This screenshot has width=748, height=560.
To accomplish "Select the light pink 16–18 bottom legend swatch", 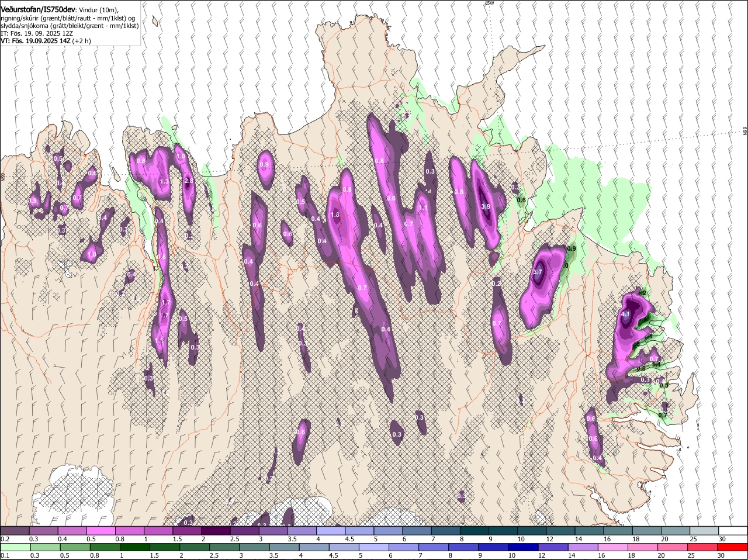I will coord(613,547).
